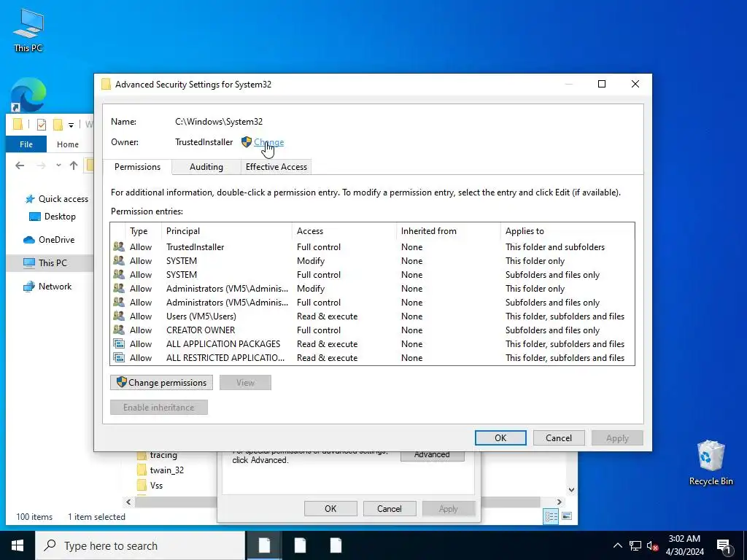Click the Applies to column header

pos(568,231)
